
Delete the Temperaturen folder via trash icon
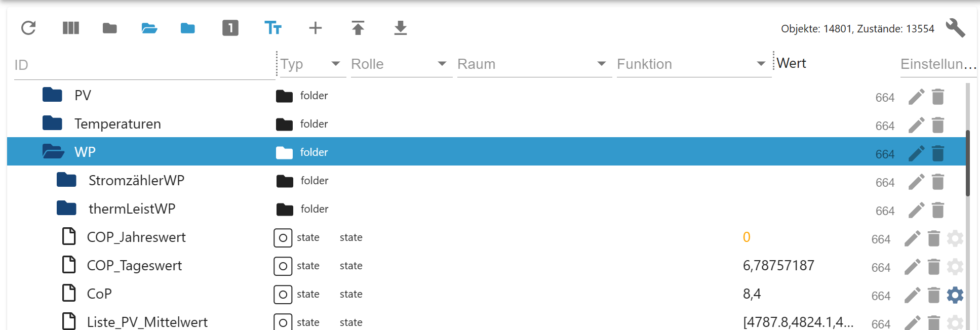tap(938, 125)
